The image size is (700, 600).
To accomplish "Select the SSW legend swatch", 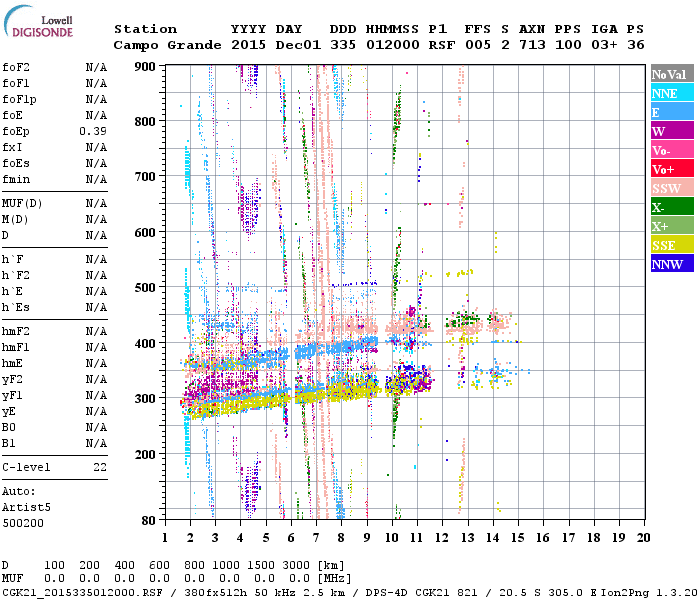I will [x=672, y=188].
